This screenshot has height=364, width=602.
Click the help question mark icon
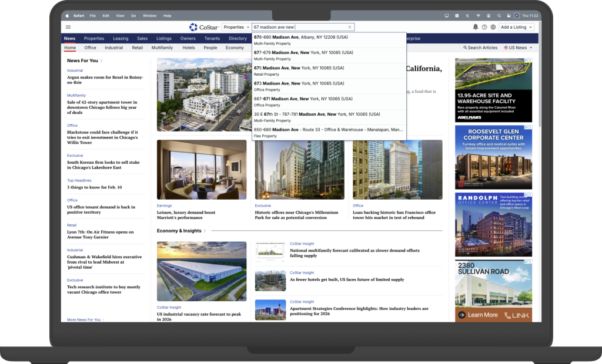[x=484, y=27]
